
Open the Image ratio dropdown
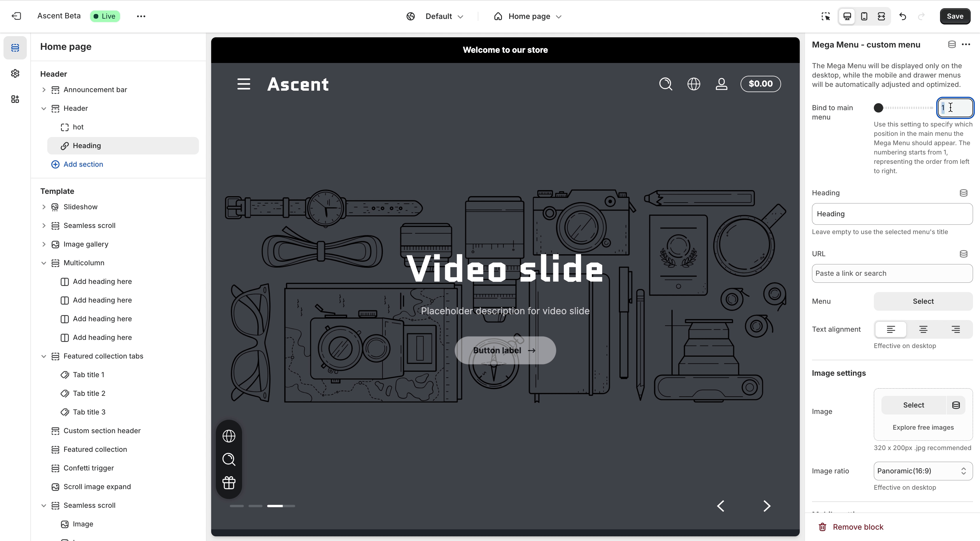click(x=923, y=471)
